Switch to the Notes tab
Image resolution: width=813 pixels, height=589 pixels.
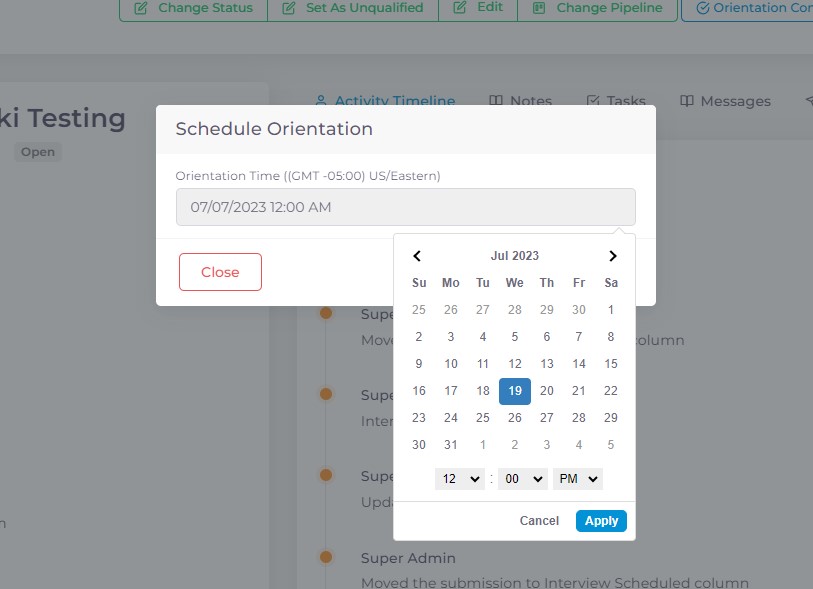521,101
